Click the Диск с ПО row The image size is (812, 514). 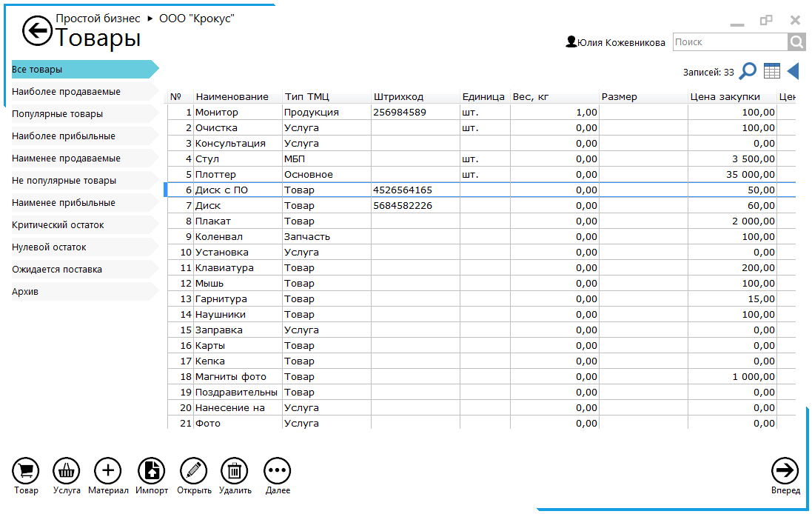pyautogui.click(x=482, y=190)
